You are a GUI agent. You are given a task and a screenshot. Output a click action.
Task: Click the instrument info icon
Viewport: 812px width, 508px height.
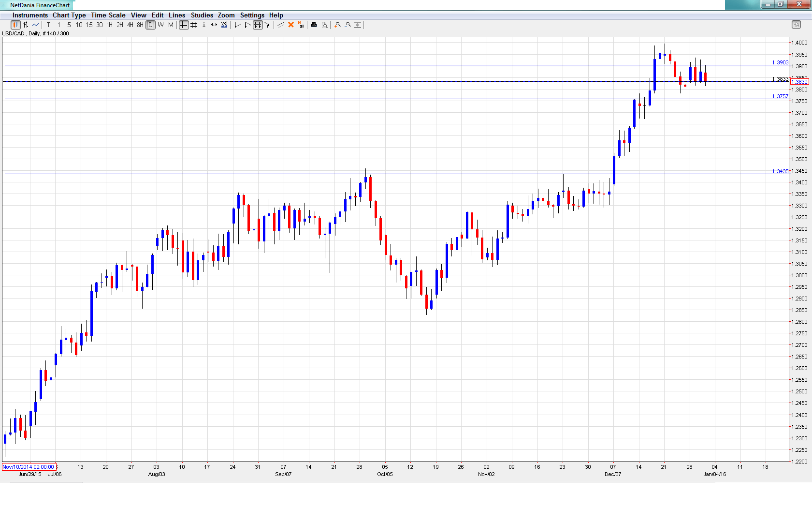click(203, 25)
